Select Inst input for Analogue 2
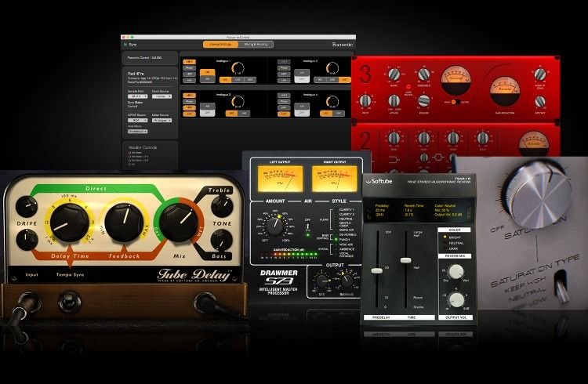This screenshot has width=588, height=384. click(344, 80)
